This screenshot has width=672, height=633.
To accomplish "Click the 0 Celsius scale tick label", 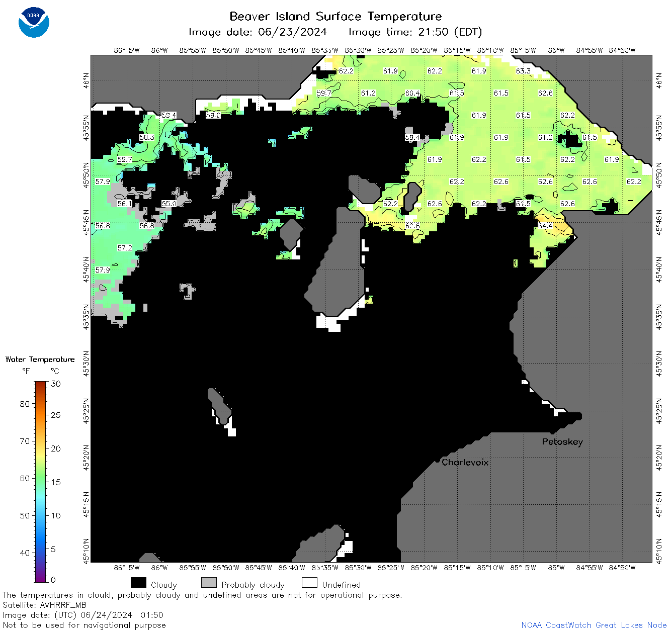I will [53, 580].
